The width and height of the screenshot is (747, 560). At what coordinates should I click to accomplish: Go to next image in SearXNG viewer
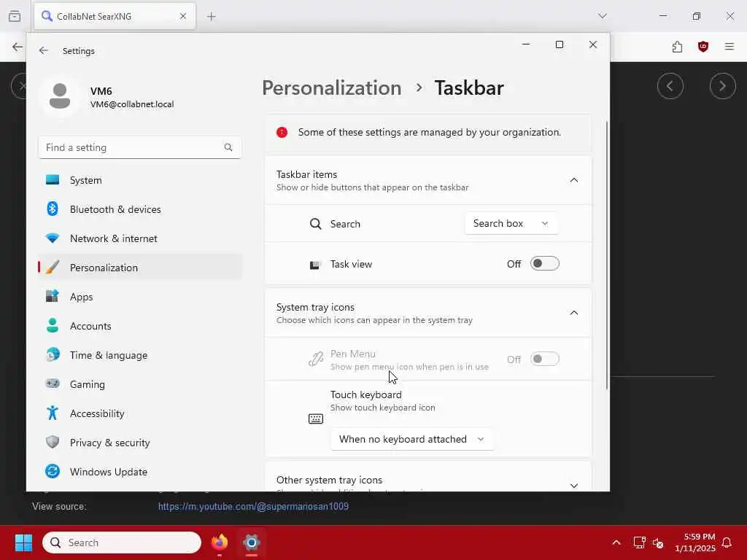tap(723, 86)
